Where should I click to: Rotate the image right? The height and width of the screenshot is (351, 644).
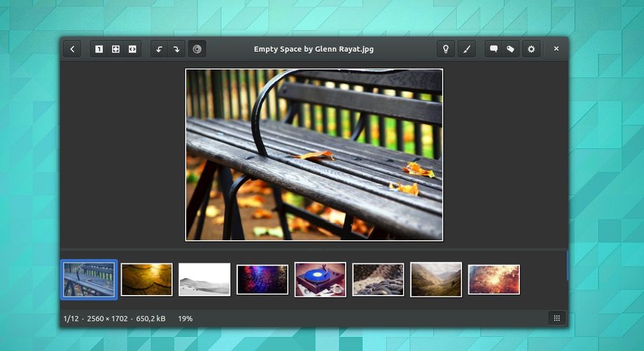click(x=176, y=49)
